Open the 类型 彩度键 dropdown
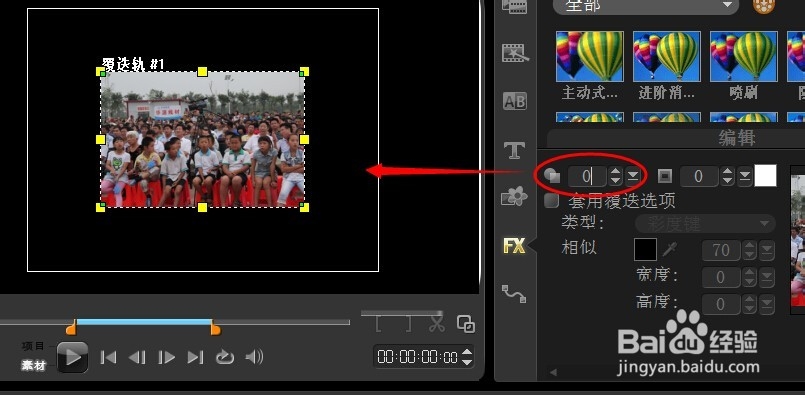Screen dimensions: 805x395 coord(705,224)
